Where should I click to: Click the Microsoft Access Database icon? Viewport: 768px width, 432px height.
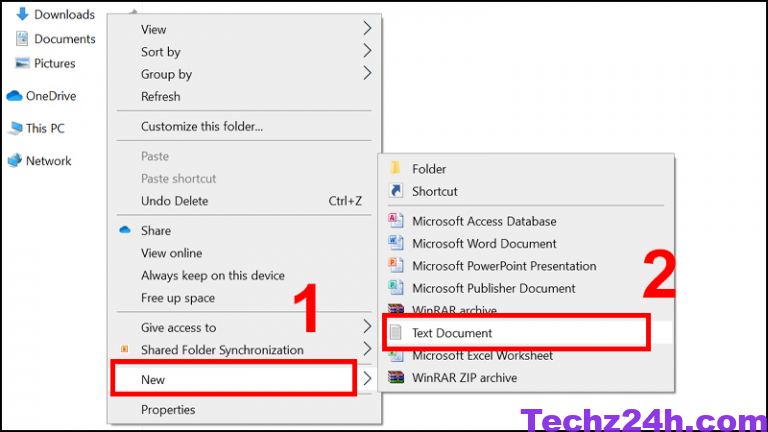[x=396, y=221]
